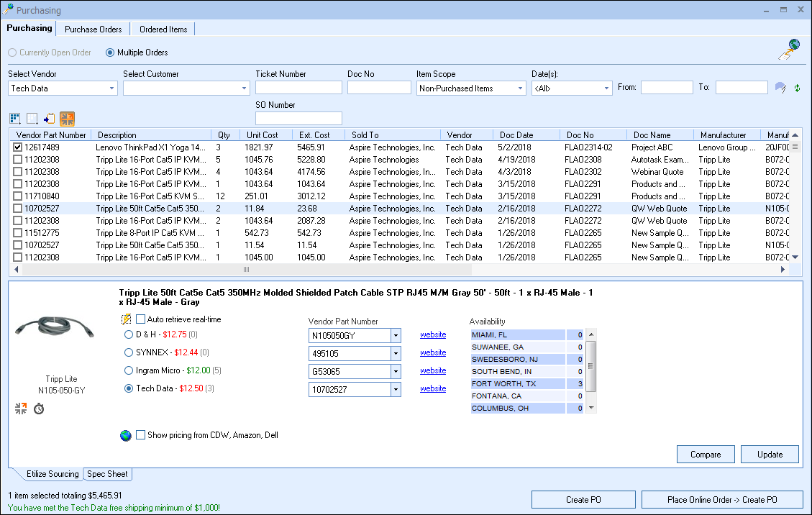Image resolution: width=812 pixels, height=515 pixels.
Task: Choose the D & H vendor option
Action: coord(129,334)
